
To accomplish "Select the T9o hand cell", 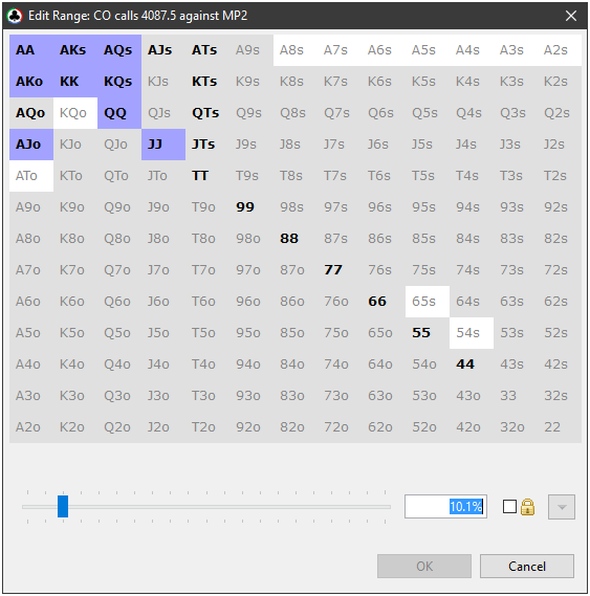I will tap(208, 207).
